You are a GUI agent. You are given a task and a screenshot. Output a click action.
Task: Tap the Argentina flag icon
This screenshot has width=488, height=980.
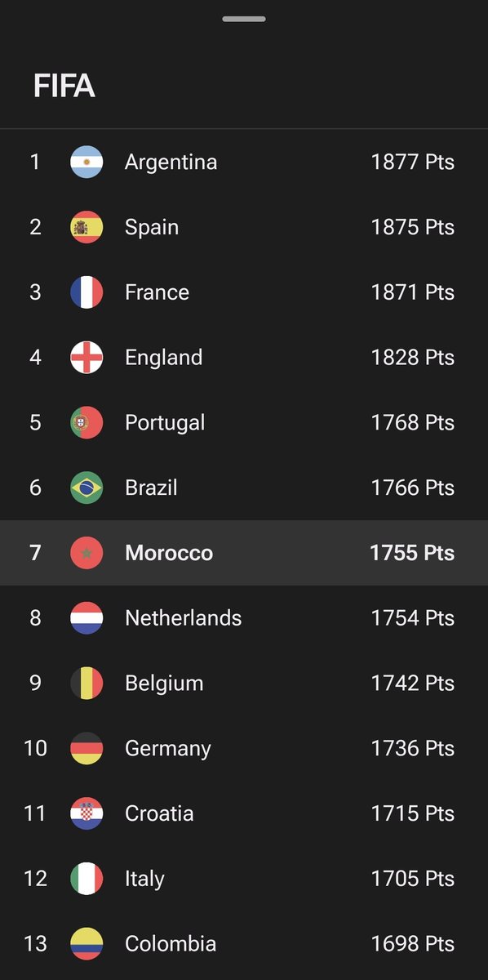click(x=87, y=162)
